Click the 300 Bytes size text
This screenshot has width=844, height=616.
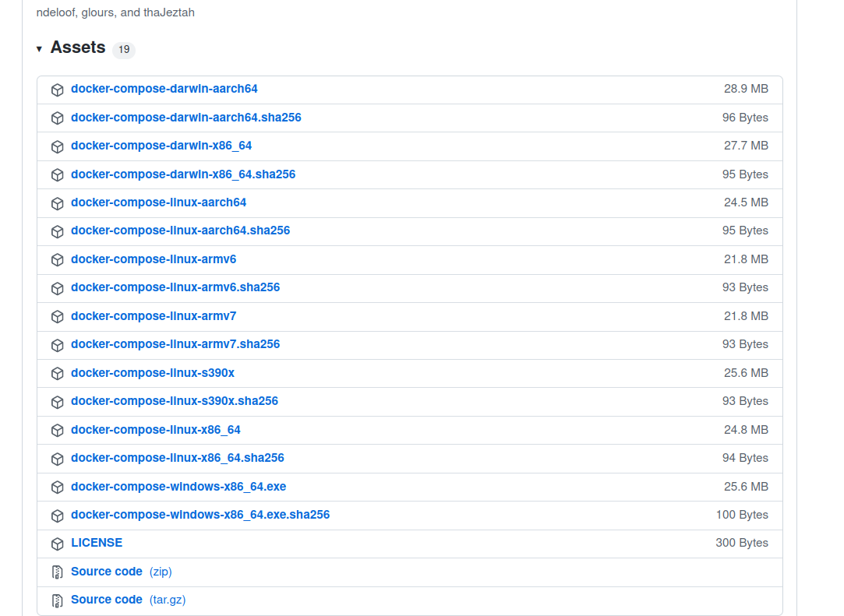pos(742,543)
